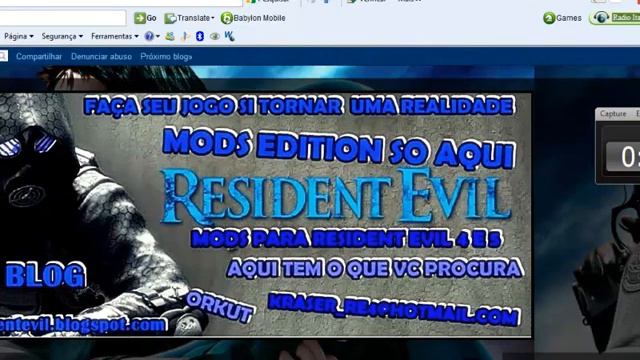Screen dimensions: 640x360
Task: Click the recorder timer display
Action: 623,156
